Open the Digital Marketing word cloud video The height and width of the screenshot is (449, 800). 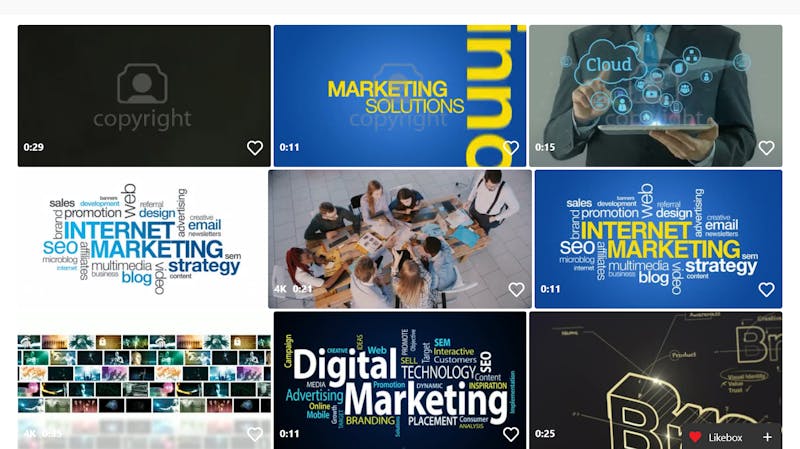pos(399,381)
